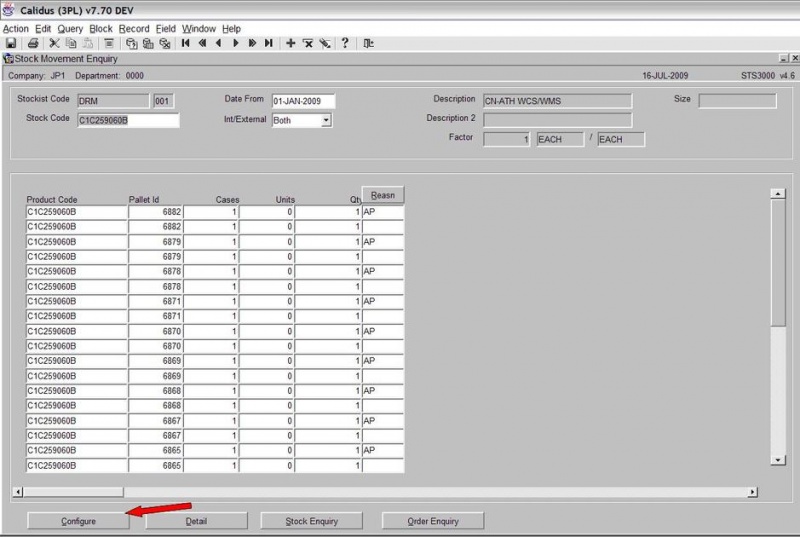
Task: Click the next record arrow icon
Action: tap(236, 43)
